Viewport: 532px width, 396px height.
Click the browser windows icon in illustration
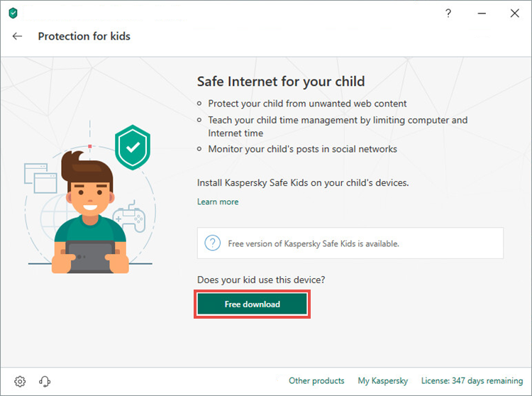click(x=38, y=178)
